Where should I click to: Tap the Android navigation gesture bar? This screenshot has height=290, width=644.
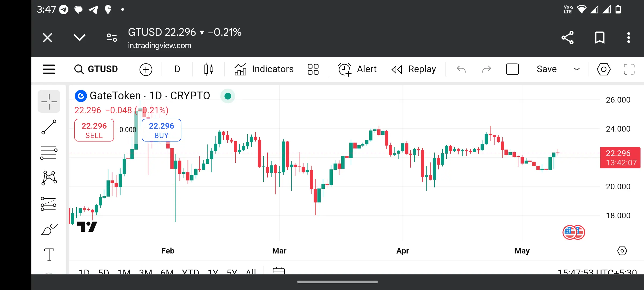click(x=338, y=282)
